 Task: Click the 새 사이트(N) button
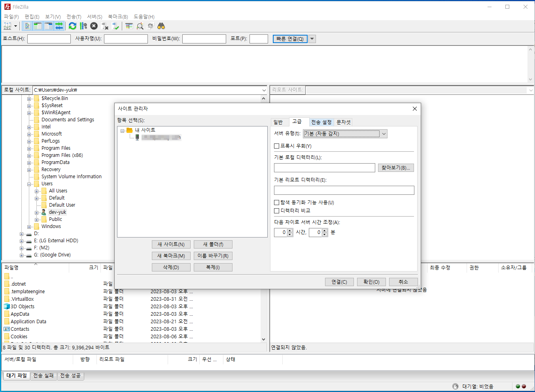[x=171, y=244]
